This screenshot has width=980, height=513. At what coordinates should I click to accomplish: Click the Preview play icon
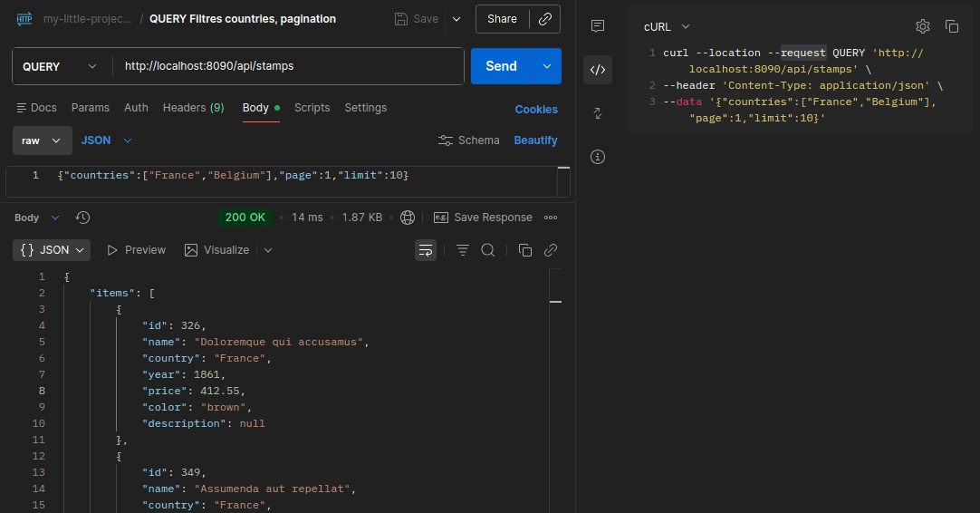(112, 250)
